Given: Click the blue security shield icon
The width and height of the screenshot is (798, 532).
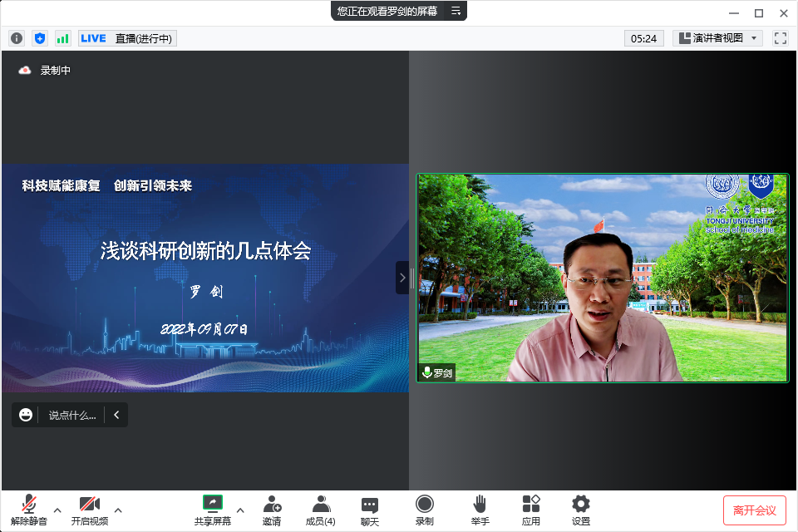Looking at the screenshot, I should pyautogui.click(x=40, y=38).
